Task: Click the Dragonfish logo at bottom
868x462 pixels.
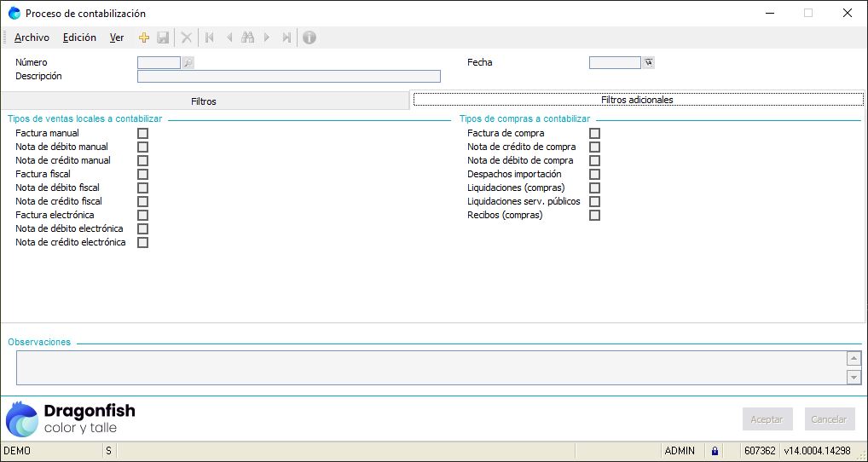Action: 70,419
